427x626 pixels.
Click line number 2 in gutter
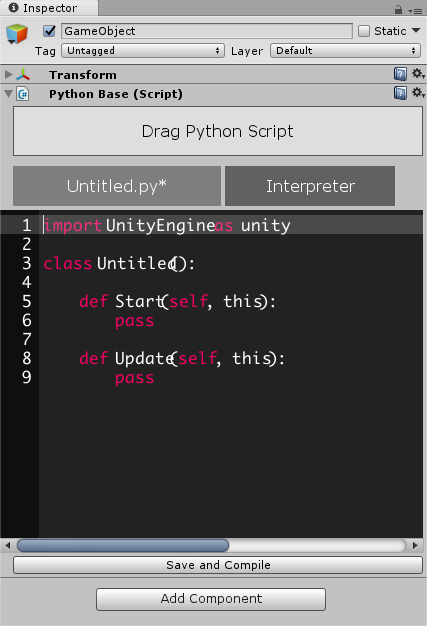(x=27, y=244)
